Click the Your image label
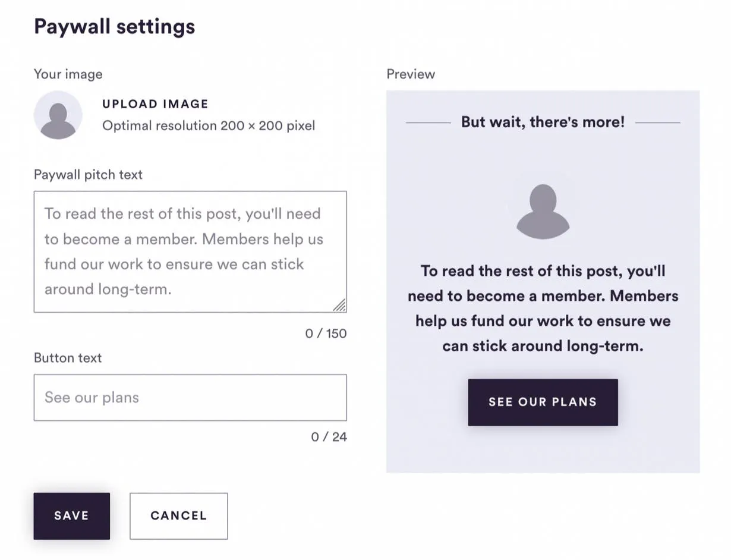 (68, 74)
